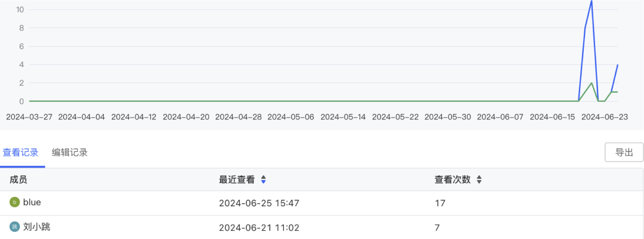This screenshot has width=644, height=239.
Task: Click 刘小跳's teal avatar icon
Action: coord(15,226)
